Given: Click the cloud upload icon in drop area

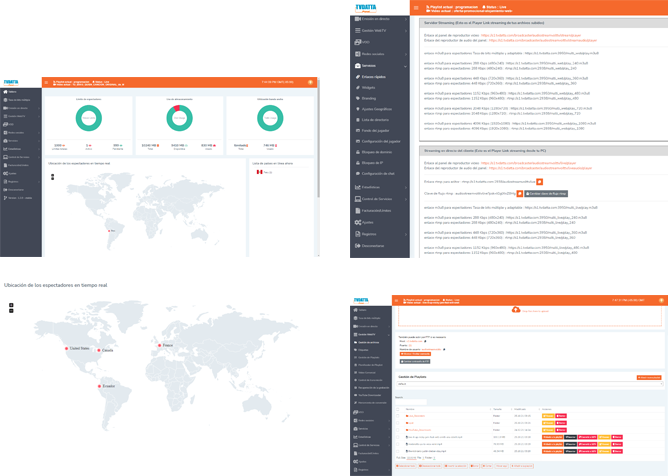Looking at the screenshot, I should [x=516, y=310].
